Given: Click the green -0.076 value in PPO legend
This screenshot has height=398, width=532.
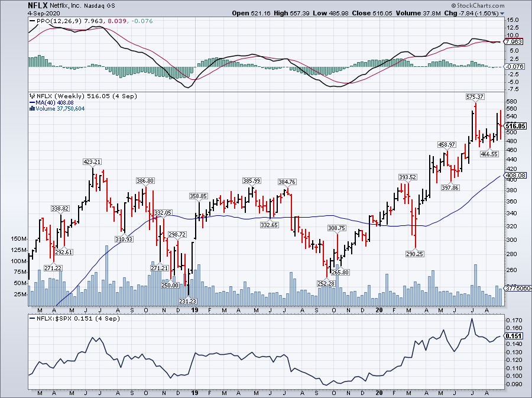Looking at the screenshot, I should (142, 21).
